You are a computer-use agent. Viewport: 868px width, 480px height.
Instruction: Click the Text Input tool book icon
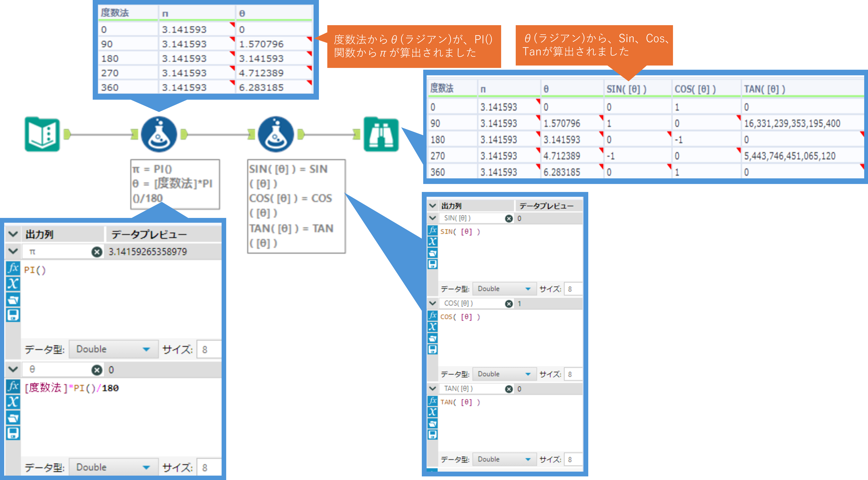pos(42,134)
